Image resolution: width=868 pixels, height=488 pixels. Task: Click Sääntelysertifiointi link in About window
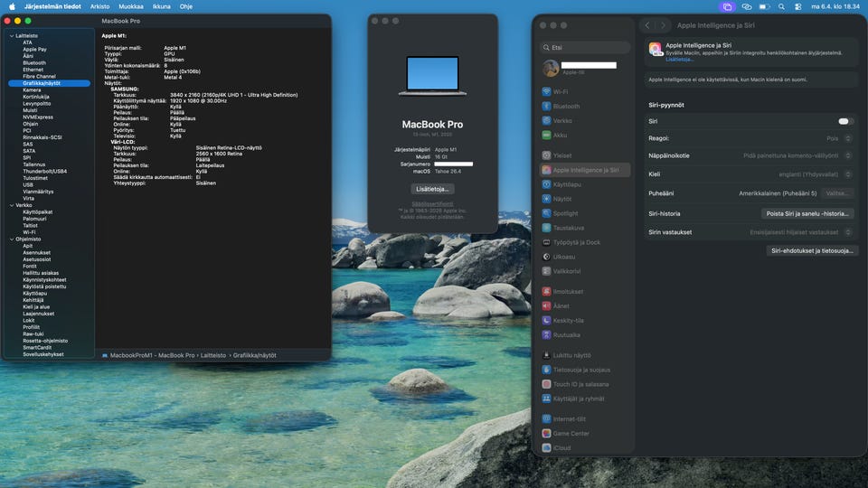coord(432,204)
